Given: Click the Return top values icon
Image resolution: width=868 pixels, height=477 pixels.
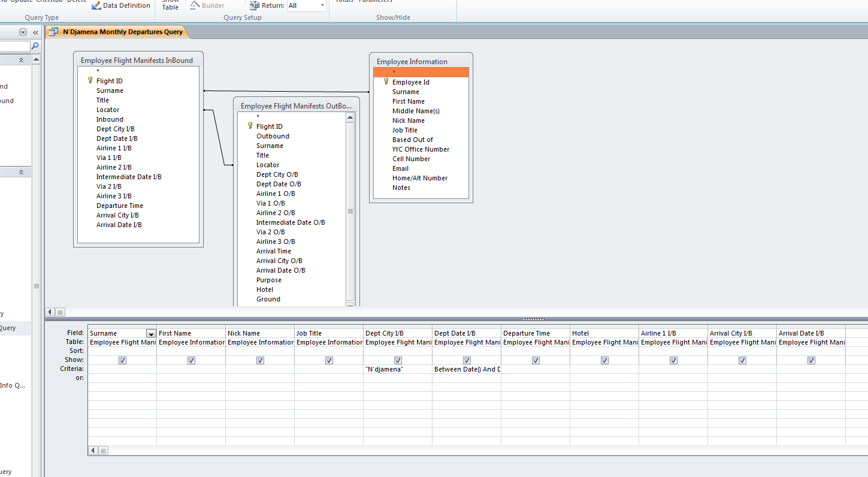Looking at the screenshot, I should pos(254,5).
